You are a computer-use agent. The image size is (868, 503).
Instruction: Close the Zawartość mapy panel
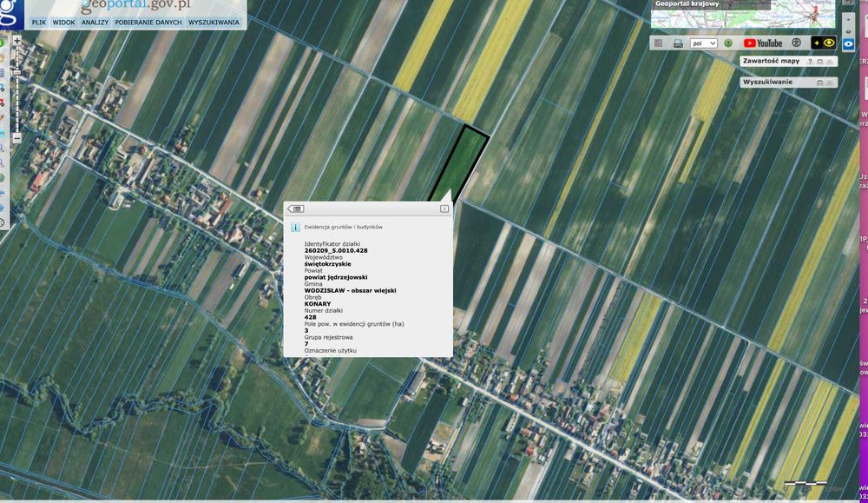click(x=829, y=62)
